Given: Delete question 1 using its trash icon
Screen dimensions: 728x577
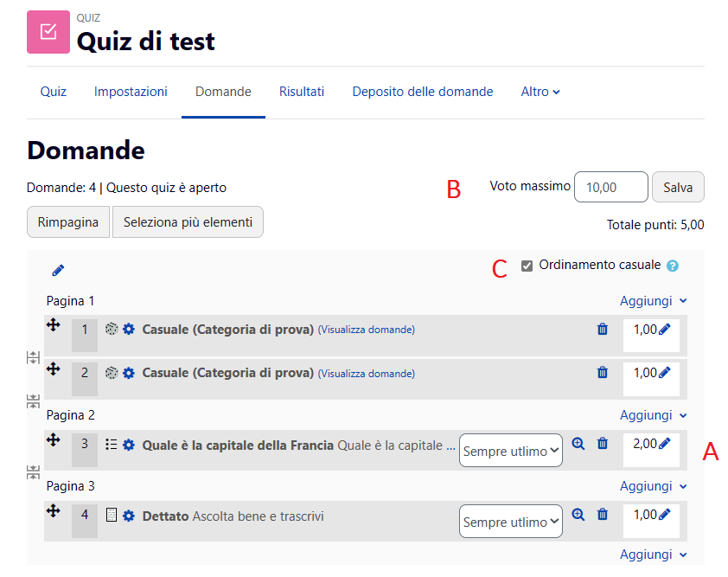Looking at the screenshot, I should (603, 329).
